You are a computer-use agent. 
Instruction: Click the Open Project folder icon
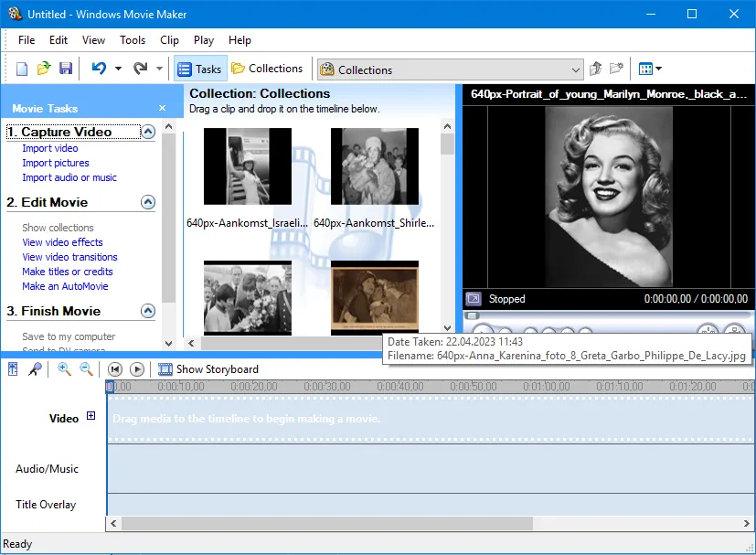coord(44,69)
